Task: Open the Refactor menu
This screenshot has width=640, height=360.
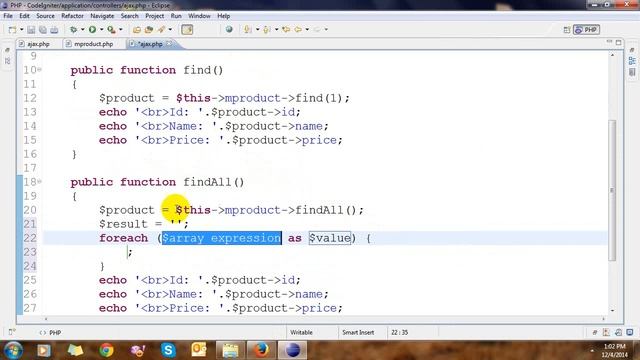Action: 72,16
